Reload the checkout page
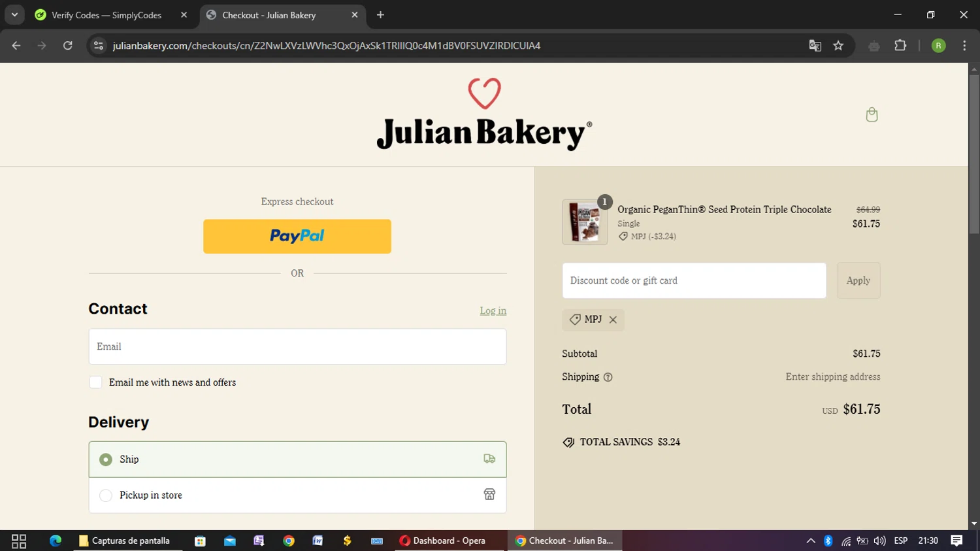This screenshot has width=980, height=551. point(67,46)
